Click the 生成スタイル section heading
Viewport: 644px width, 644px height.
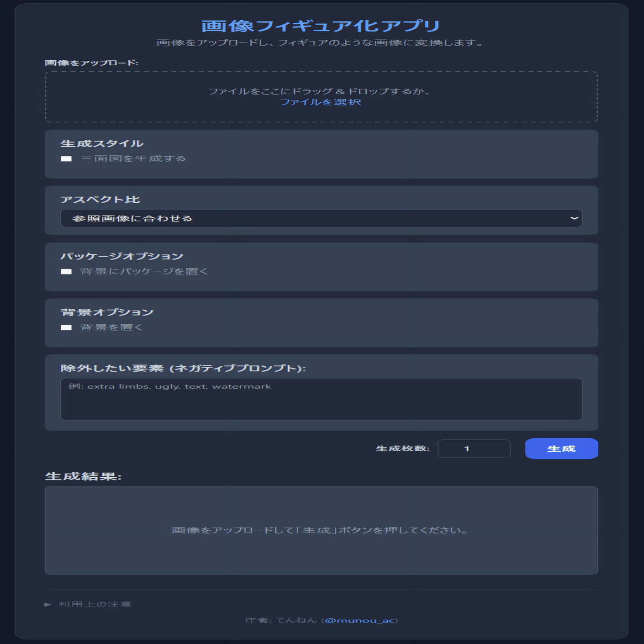coord(102,143)
